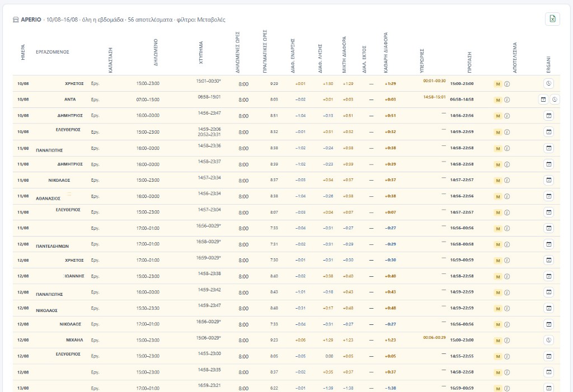
Task: Click employee name ΜΙΧΑΗΛ
Action: coord(74,340)
